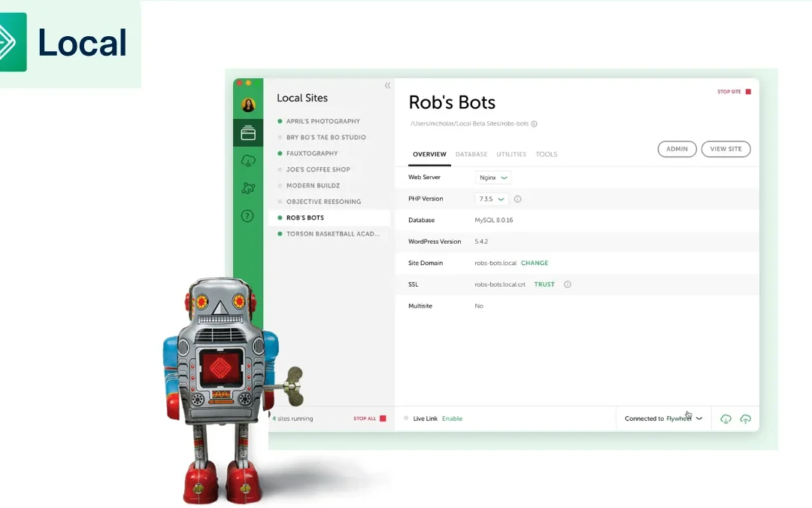Open the Nginx web server dropdown
812x508 pixels.
click(493, 178)
